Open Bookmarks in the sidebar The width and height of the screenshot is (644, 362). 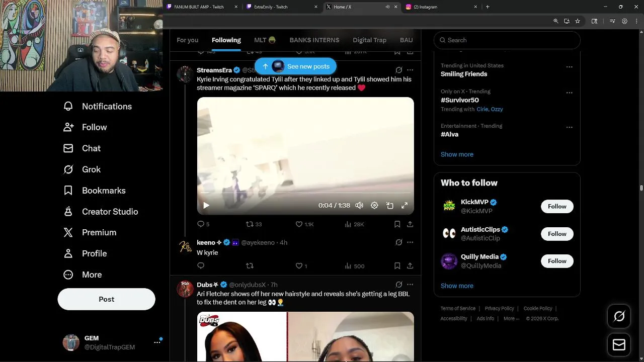[94, 191]
